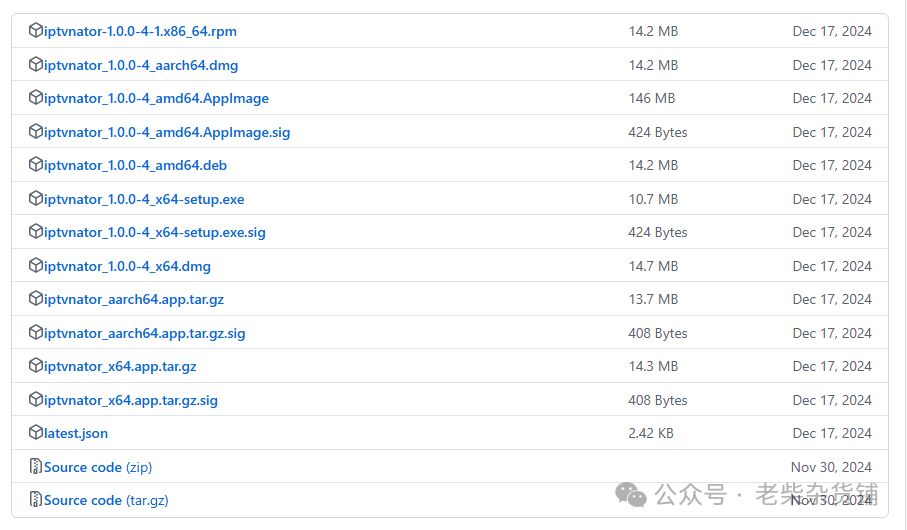Download Source code (tar.gz) archive
This screenshot has width=907, height=530.
pos(106,500)
